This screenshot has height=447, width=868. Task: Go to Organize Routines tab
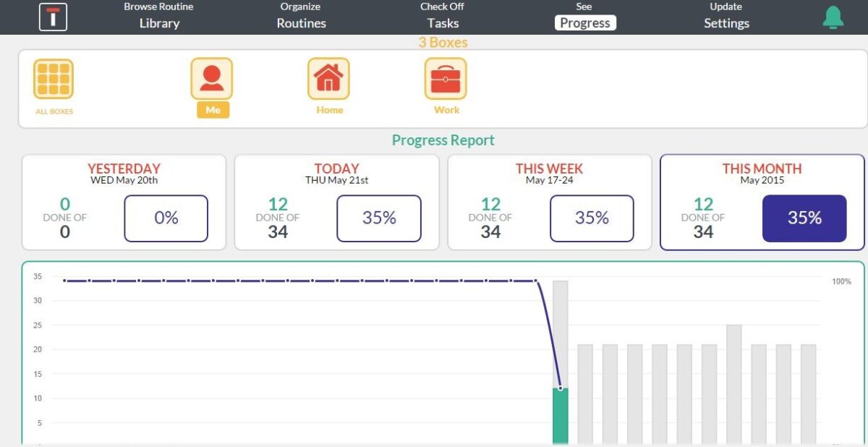point(301,16)
